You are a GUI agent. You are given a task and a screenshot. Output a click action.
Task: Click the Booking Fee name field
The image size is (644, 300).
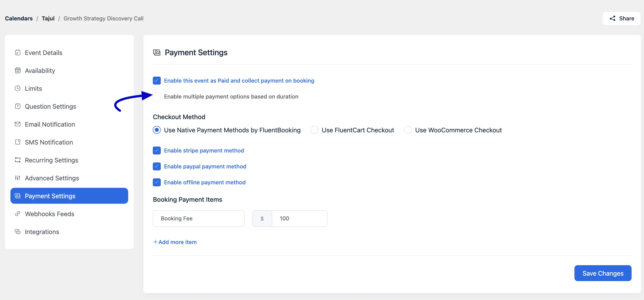(x=199, y=218)
